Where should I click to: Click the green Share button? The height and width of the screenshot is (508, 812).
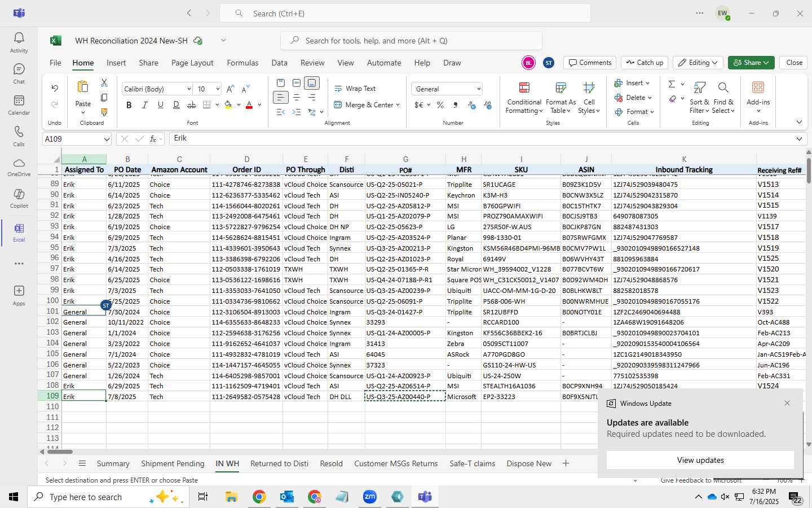click(x=751, y=63)
